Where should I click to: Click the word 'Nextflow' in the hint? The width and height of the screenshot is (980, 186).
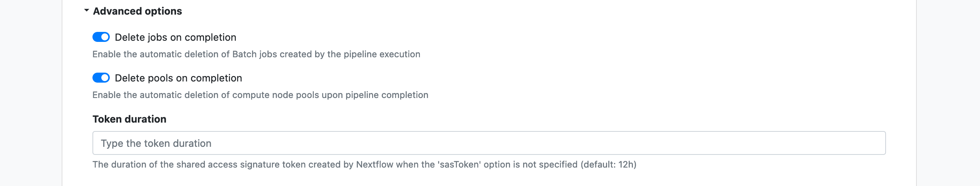click(x=374, y=164)
